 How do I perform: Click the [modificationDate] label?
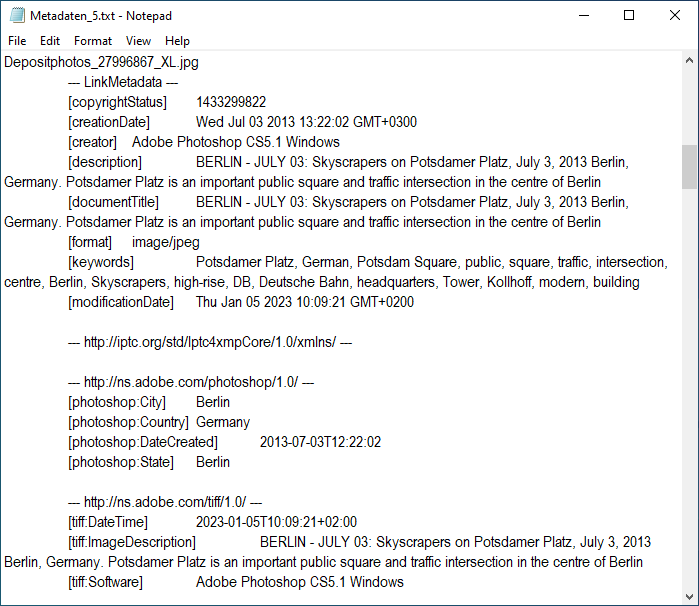click(121, 302)
